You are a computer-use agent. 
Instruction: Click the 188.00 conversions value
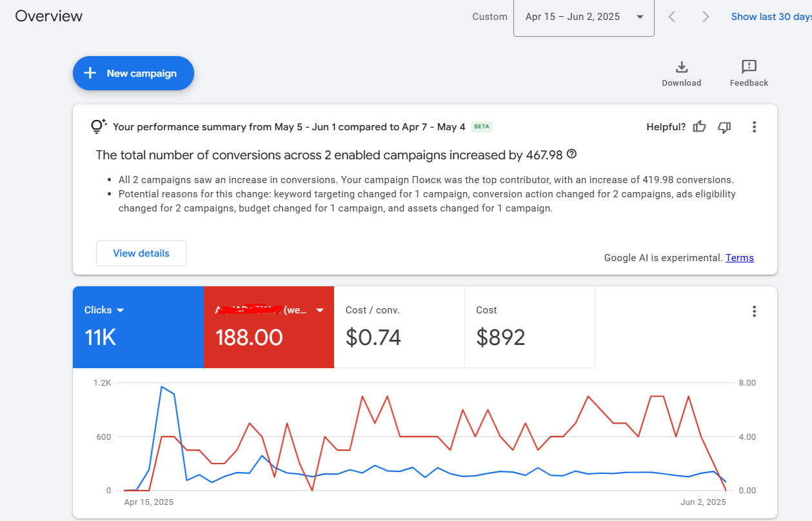249,337
